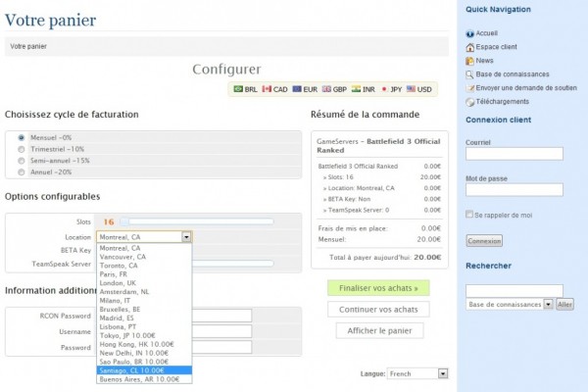Click the Accueil globe icon
This screenshot has width=588, height=392.
point(469,33)
